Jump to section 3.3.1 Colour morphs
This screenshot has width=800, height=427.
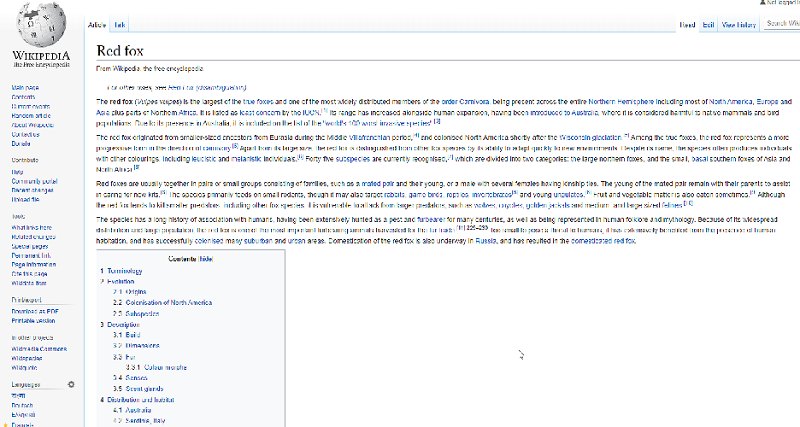pyautogui.click(x=156, y=367)
